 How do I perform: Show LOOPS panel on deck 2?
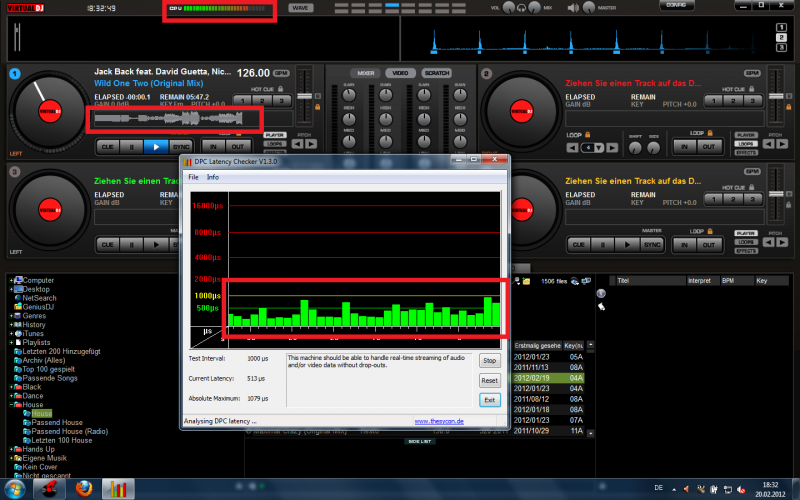[745, 144]
